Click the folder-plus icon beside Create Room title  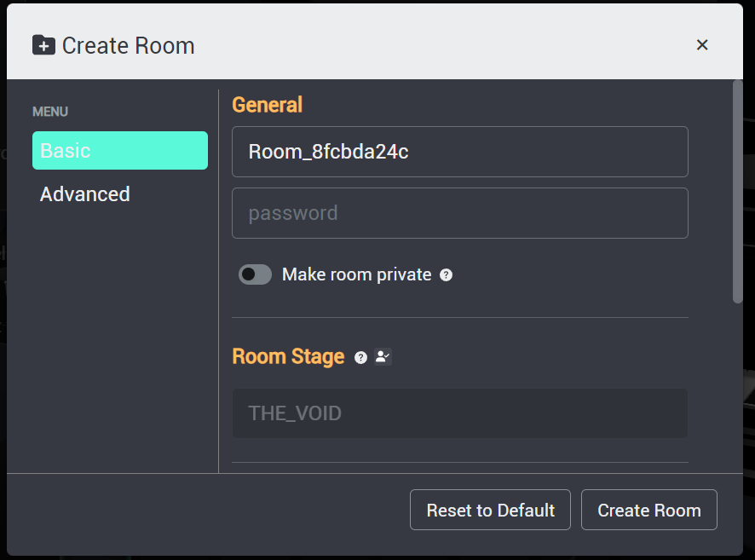[x=43, y=45]
